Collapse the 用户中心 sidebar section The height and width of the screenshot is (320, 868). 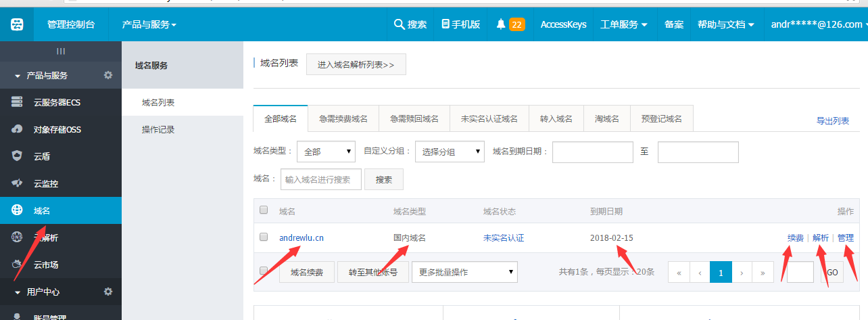click(x=18, y=292)
